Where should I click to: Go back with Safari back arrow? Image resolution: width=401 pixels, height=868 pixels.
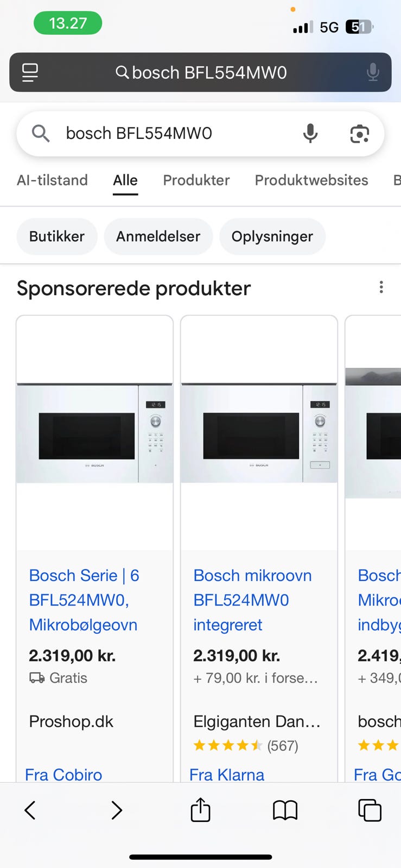tap(30, 810)
